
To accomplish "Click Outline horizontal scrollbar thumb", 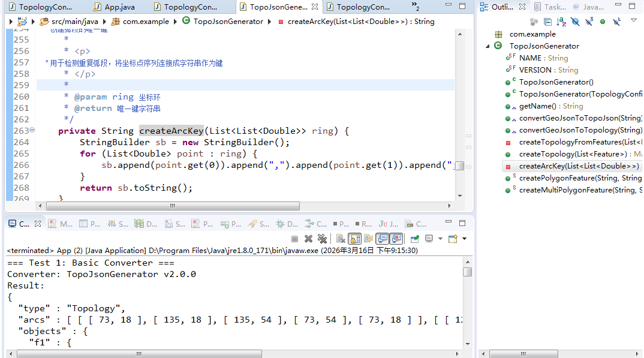I will pyautogui.click(x=523, y=353).
